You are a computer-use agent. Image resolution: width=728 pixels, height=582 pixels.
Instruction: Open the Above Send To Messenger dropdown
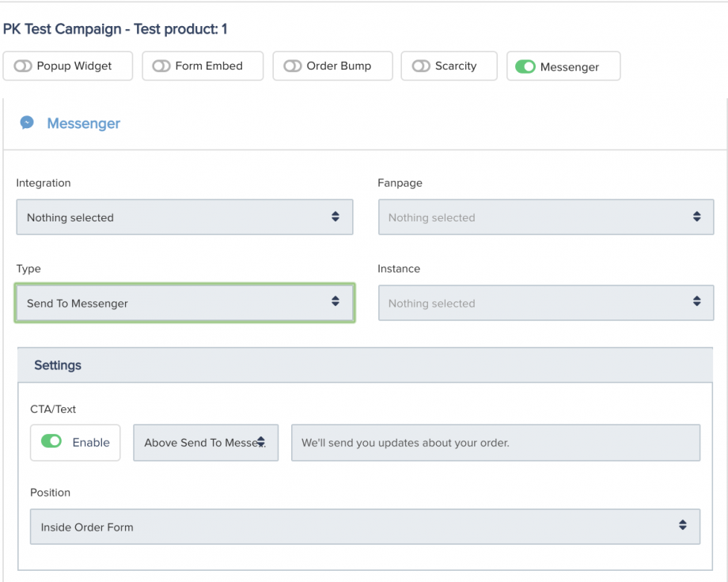[205, 443]
